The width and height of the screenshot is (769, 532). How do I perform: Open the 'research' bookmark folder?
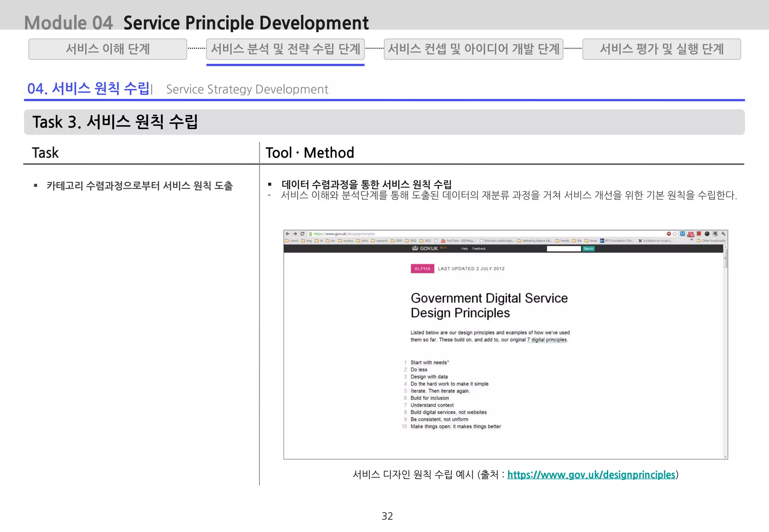tap(379, 240)
